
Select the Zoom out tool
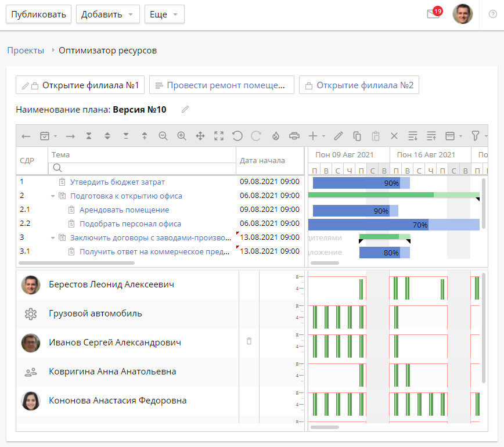point(164,136)
